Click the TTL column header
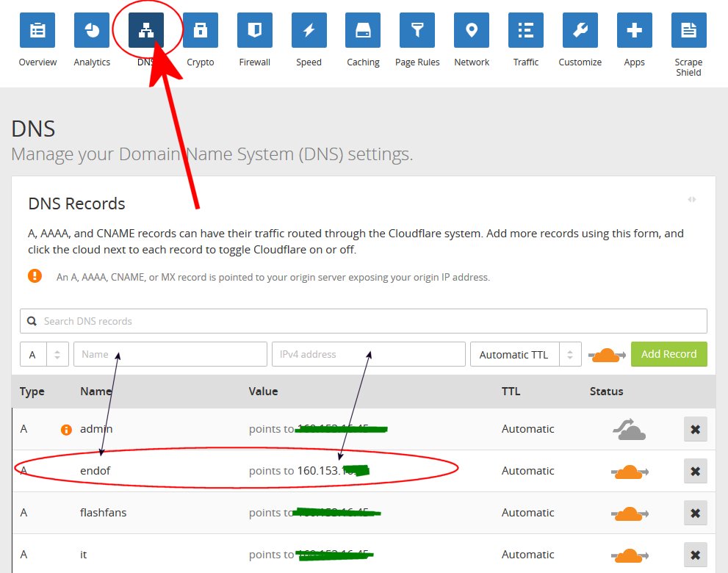This screenshot has width=728, height=573. click(511, 392)
